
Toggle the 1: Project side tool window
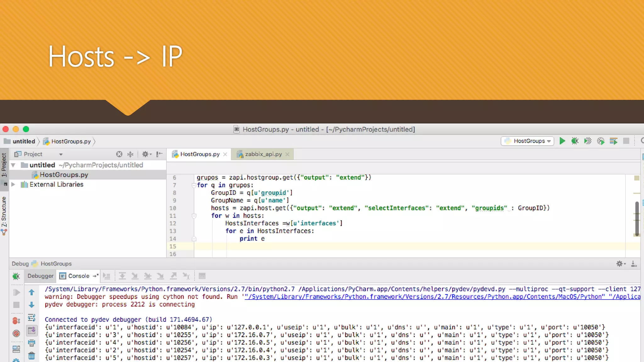[x=4, y=164]
